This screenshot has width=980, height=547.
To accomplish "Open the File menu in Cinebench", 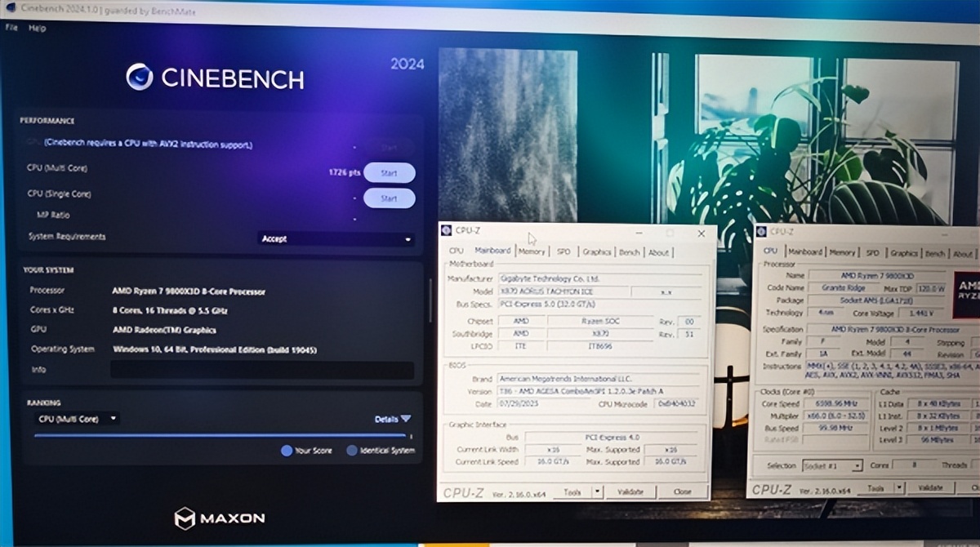I will 11,28.
